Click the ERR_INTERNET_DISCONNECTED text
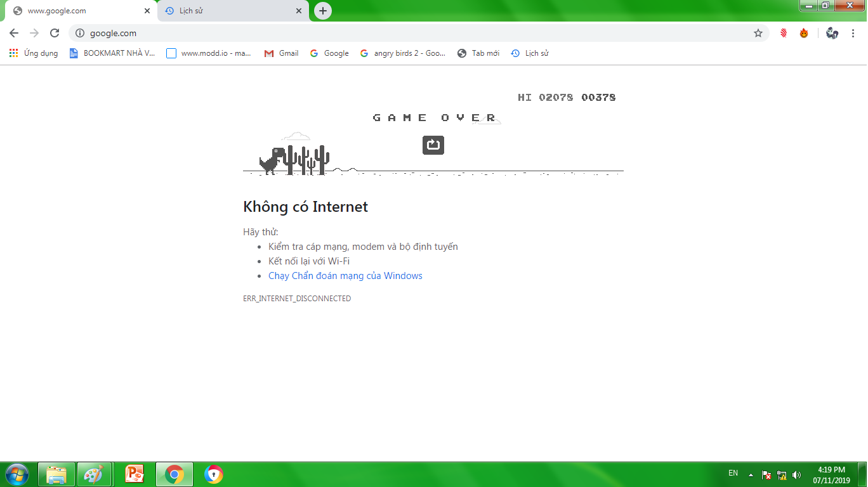868x487 pixels. 297,298
